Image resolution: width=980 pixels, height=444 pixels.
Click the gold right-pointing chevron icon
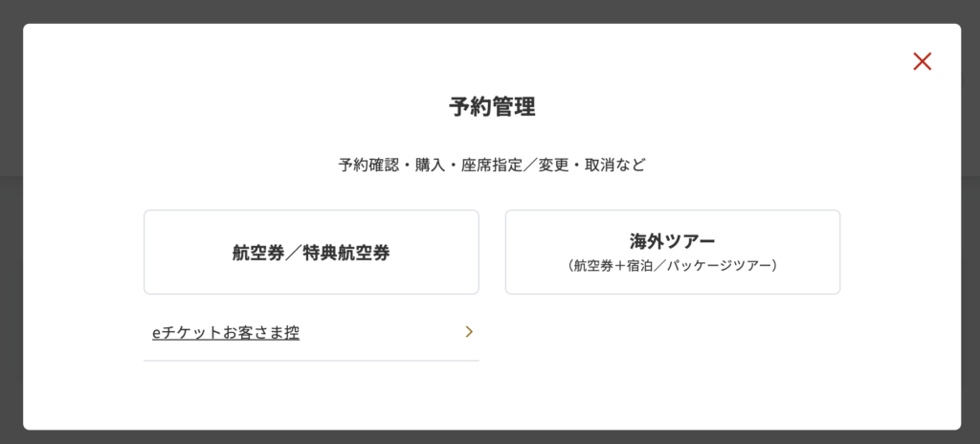[x=469, y=332]
